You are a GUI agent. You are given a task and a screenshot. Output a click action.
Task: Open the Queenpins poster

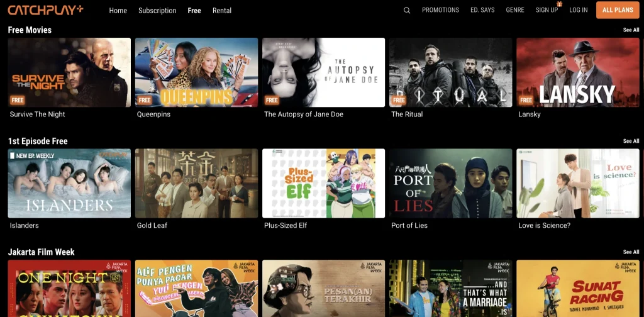pos(196,72)
